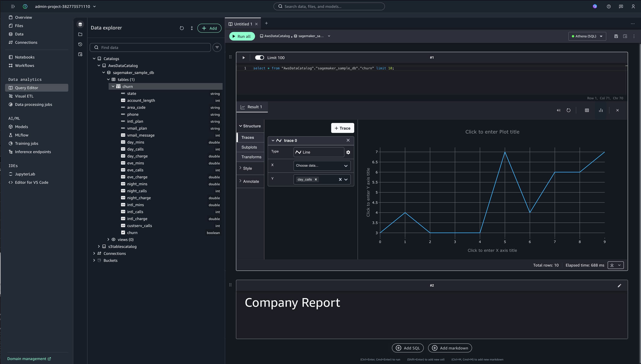Viewport: 641px width, 364px height.
Task: Open the chart visualization icon in results
Action: point(601,110)
